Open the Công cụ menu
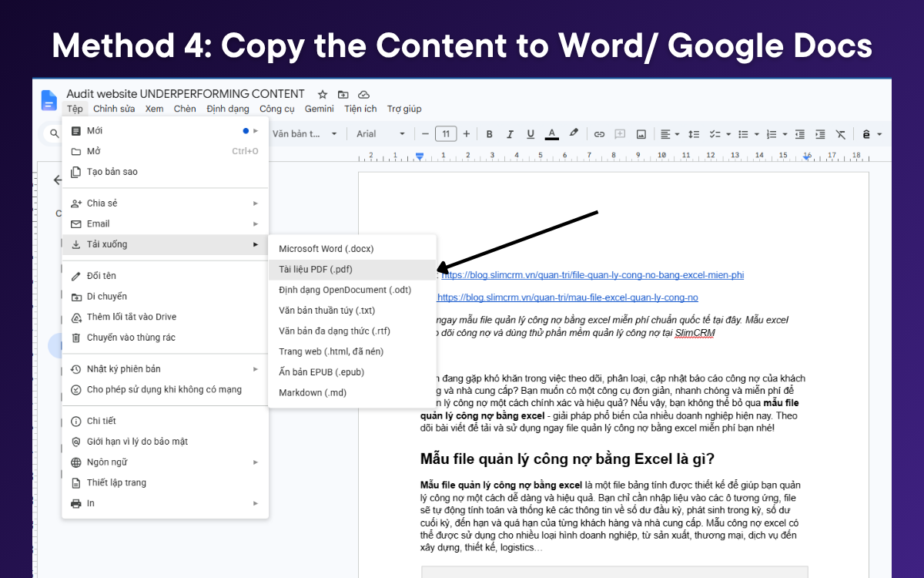The height and width of the screenshot is (578, 924). click(x=277, y=109)
